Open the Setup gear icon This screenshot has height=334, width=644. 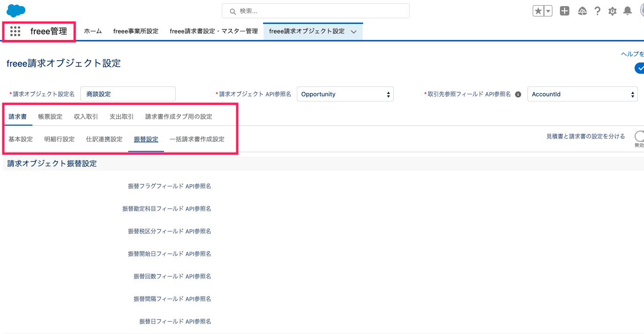[x=613, y=11]
